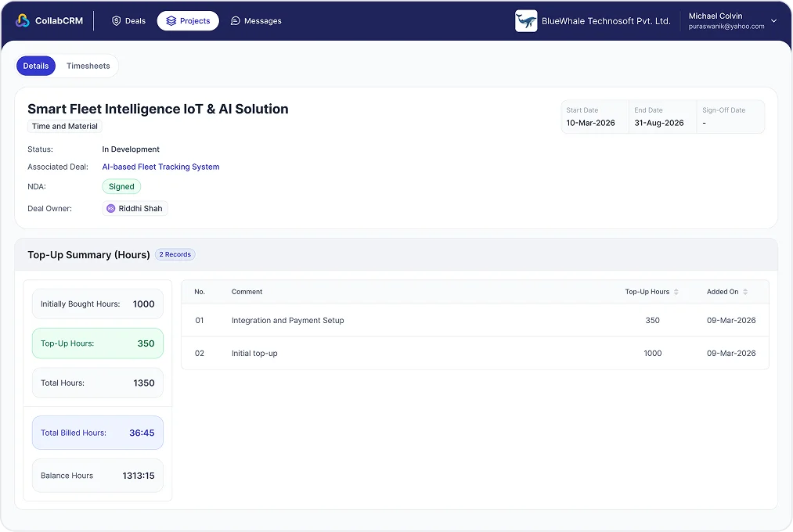Click the Initial top-up comment
793x532 pixels.
point(254,354)
